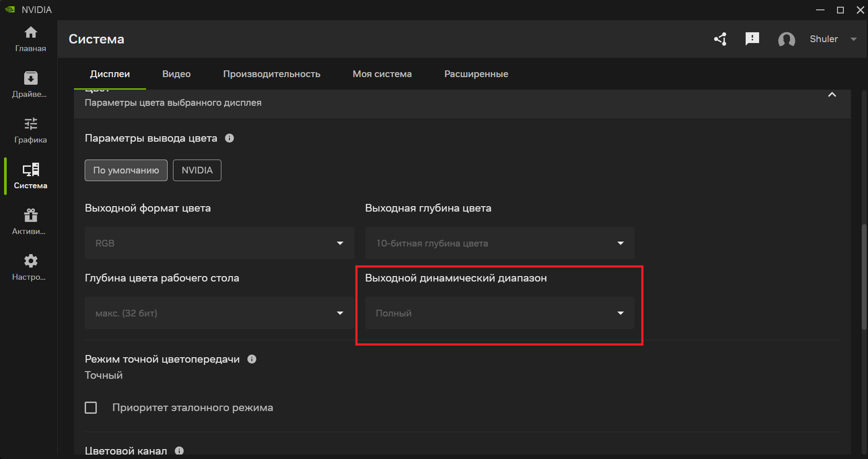Viewport: 868px width, 459px height.
Task: Show info for Режим точной цветопередачи
Action: [x=252, y=359]
